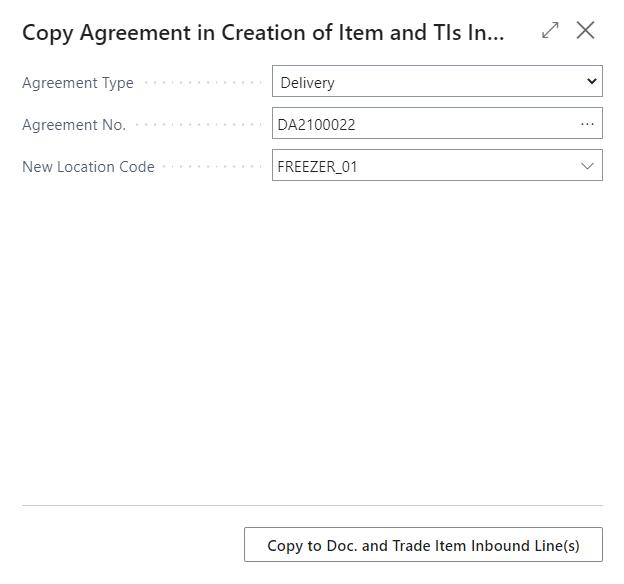Click the Agreement No. input field
This screenshot has width=624, height=584.
click(x=420, y=124)
